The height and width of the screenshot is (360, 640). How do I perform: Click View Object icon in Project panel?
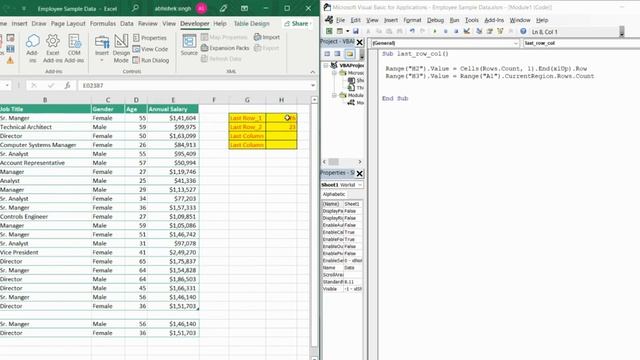(338, 54)
